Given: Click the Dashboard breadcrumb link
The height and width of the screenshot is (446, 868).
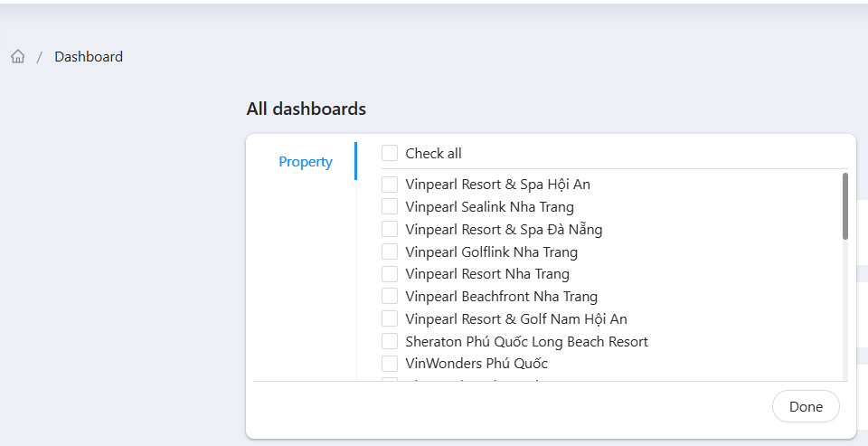Looking at the screenshot, I should (89, 57).
